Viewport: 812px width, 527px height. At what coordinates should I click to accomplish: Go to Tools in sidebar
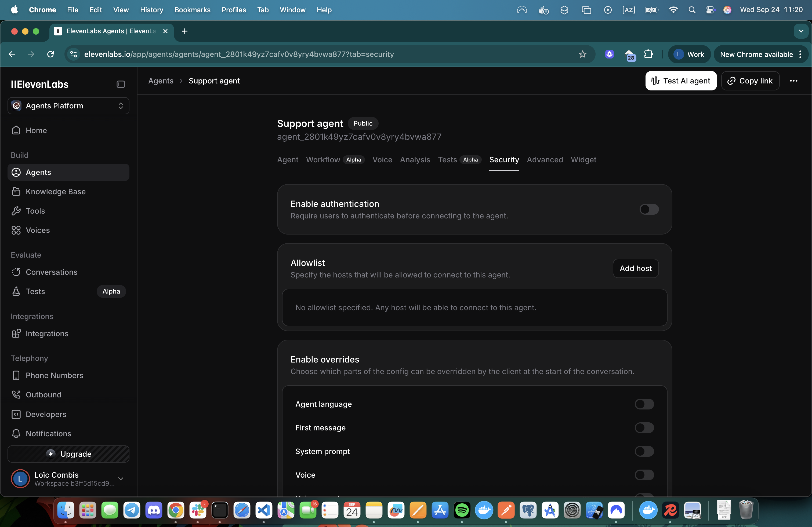(x=35, y=211)
